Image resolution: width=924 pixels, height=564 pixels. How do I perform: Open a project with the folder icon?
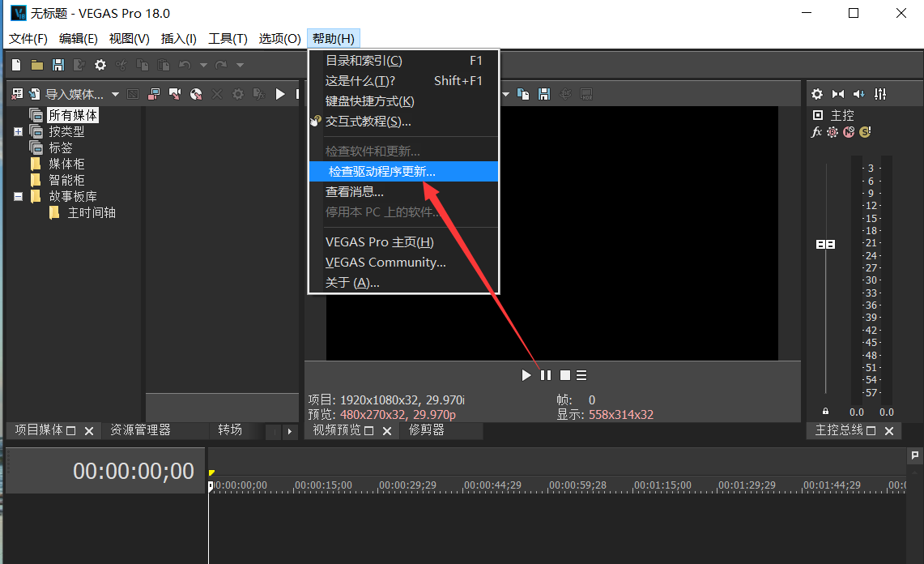pos(37,65)
